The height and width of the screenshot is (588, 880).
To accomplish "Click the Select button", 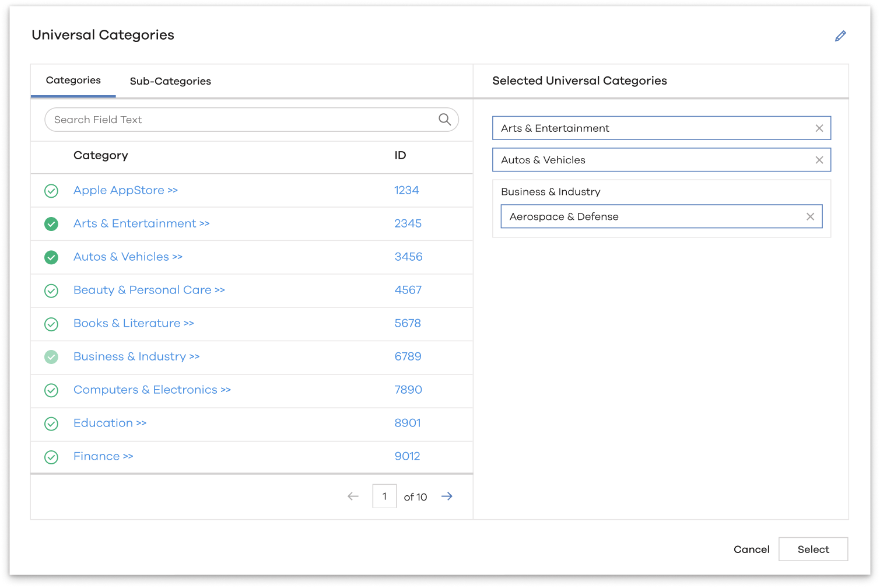I will [813, 549].
